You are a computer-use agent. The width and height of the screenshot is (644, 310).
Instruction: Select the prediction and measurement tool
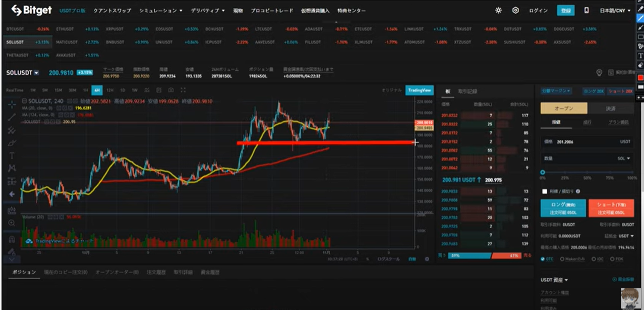pos(12,181)
